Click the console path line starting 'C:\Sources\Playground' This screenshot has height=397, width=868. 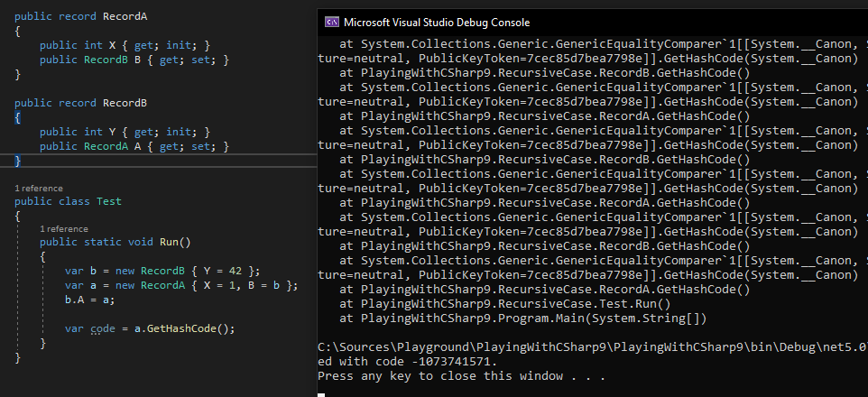592,347
